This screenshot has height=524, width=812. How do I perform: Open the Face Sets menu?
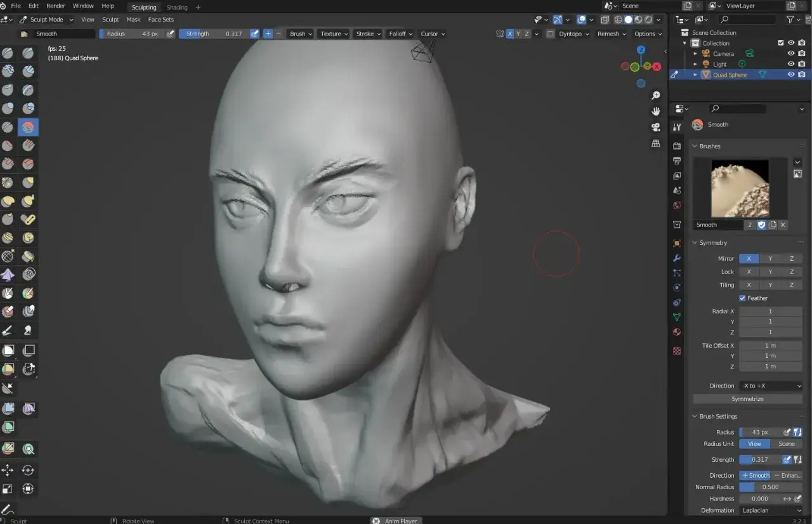click(x=161, y=20)
